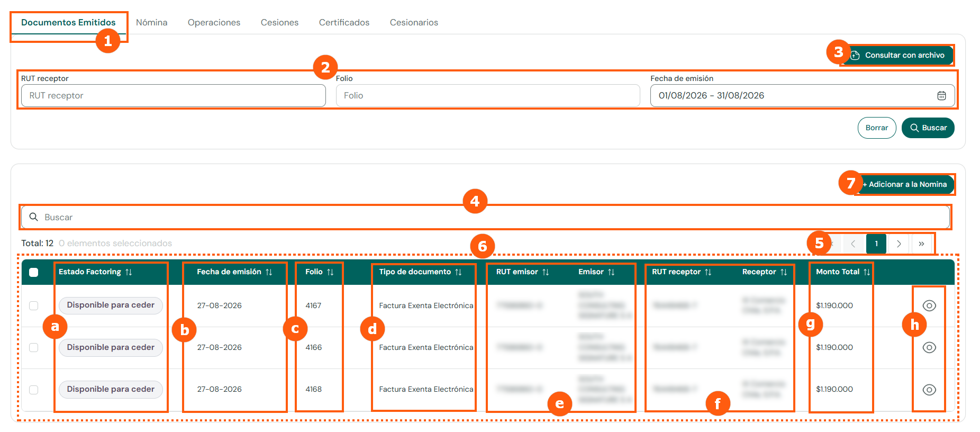Viewport: 980px width, 432px height.
Task: Sort by Fecha de emisión column arrows
Action: [x=269, y=272]
